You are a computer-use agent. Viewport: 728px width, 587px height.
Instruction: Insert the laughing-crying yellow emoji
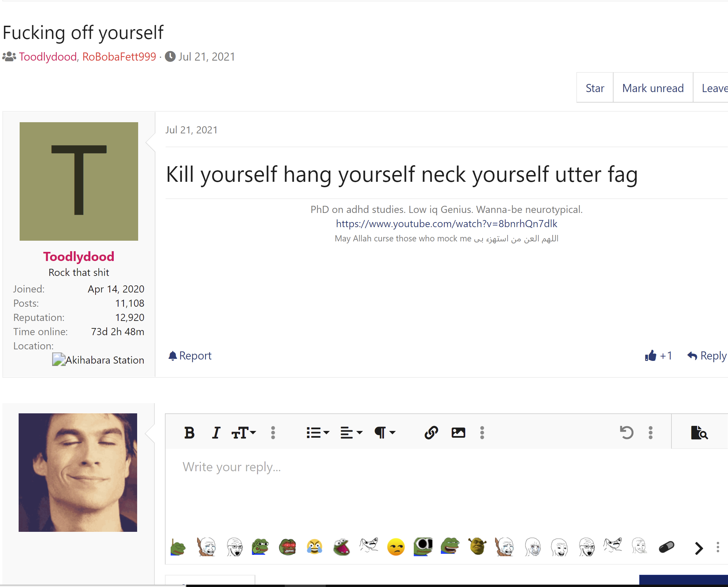tap(315, 547)
